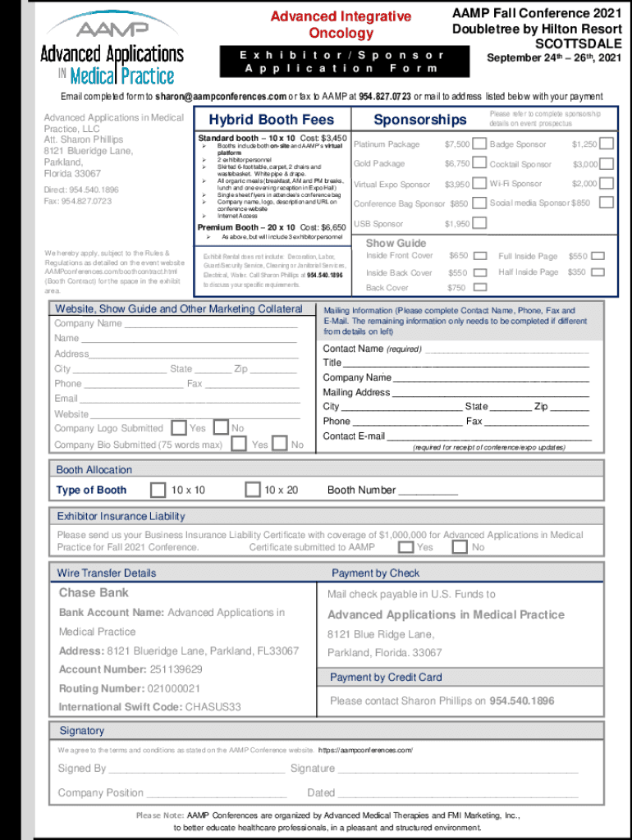632x840 pixels.
Task: Click the Show Guide heading
Action: click(x=396, y=243)
